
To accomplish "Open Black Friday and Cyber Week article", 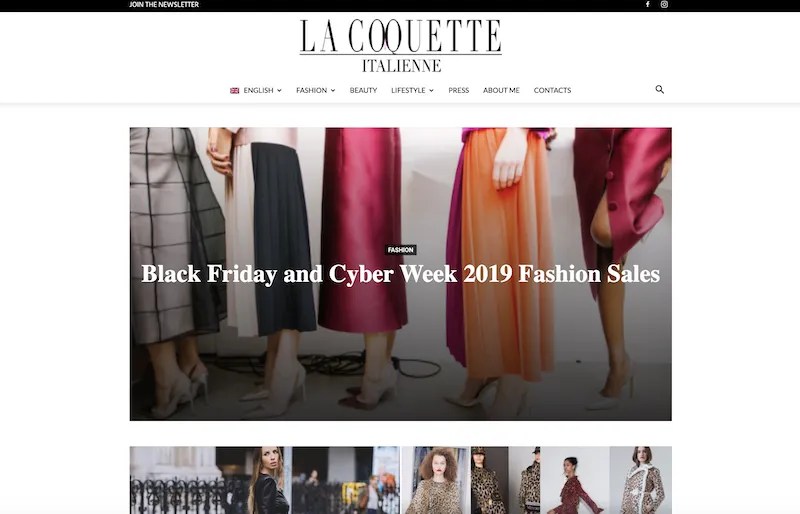I will tap(401, 274).
